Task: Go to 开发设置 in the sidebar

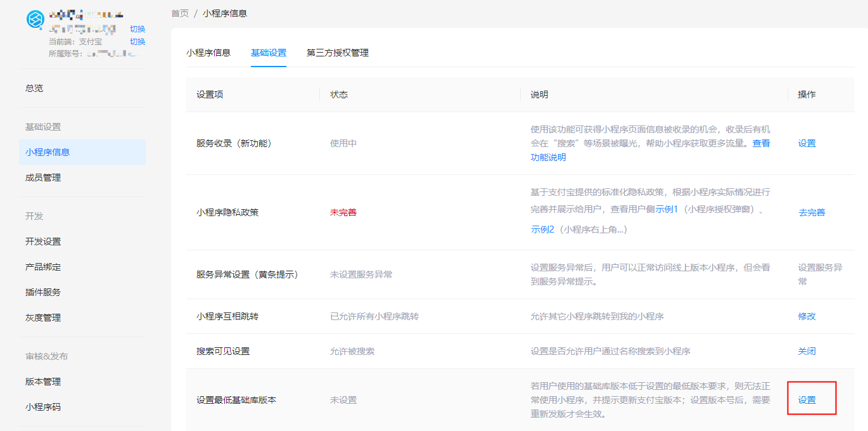Action: tap(43, 241)
